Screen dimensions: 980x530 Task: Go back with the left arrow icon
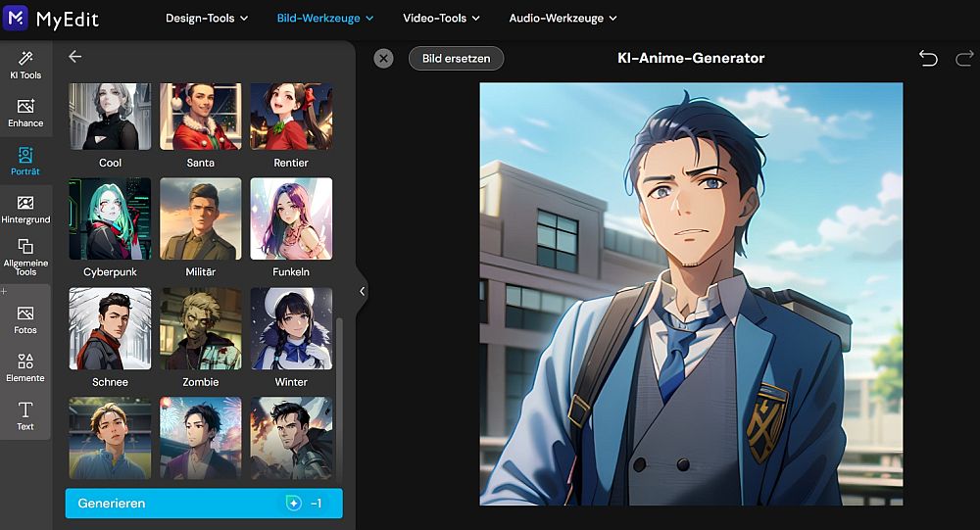click(x=75, y=57)
